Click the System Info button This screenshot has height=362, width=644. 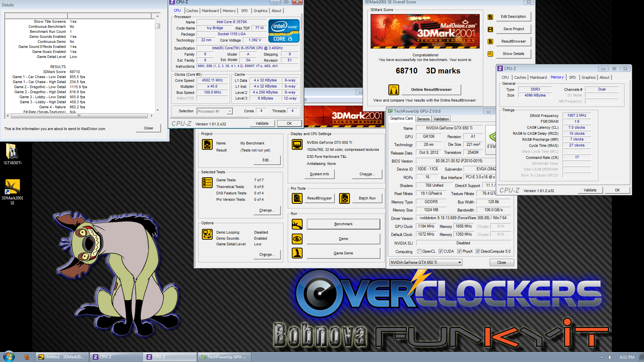click(319, 174)
